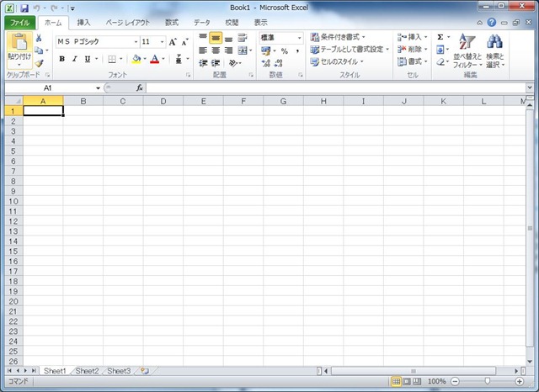The height and width of the screenshot is (392, 539).
Task: Open the Font dialog launcher
Action: point(188,75)
